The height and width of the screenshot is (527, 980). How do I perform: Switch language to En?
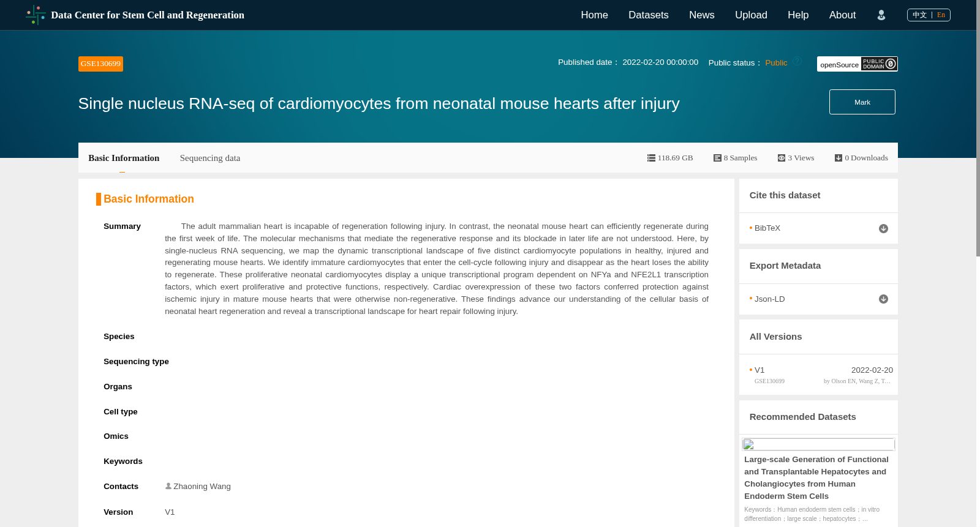(x=941, y=15)
